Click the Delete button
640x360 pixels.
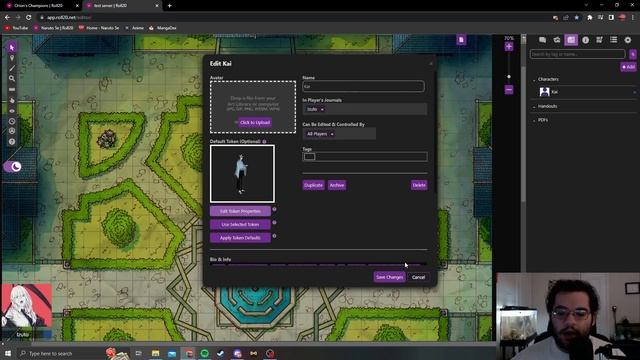pos(419,185)
